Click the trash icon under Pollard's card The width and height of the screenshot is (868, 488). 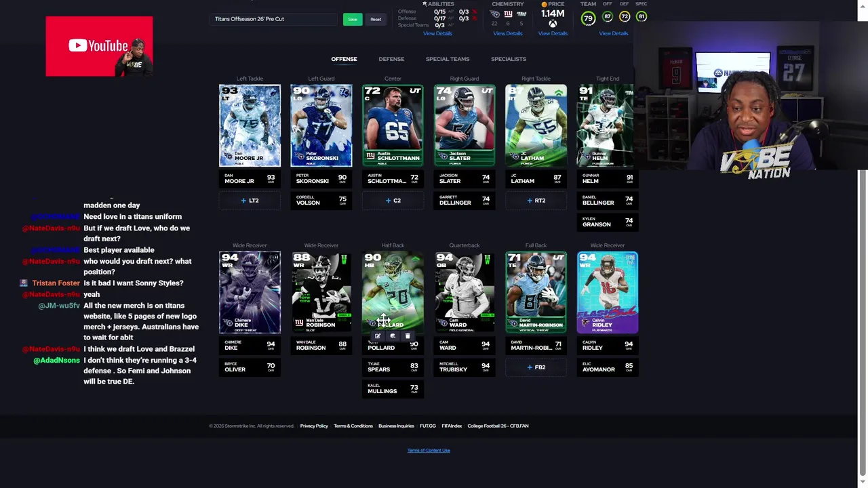coord(408,336)
